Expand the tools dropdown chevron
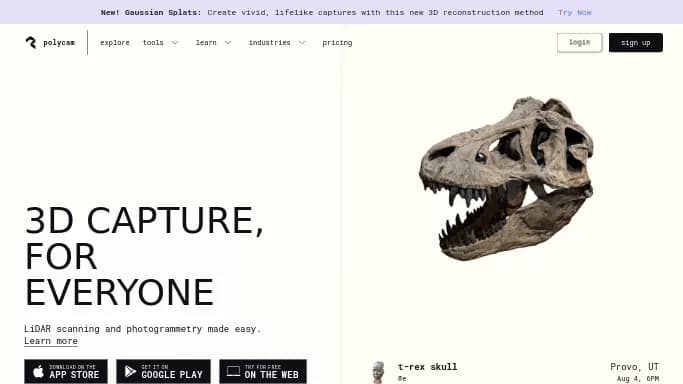 [x=175, y=43]
